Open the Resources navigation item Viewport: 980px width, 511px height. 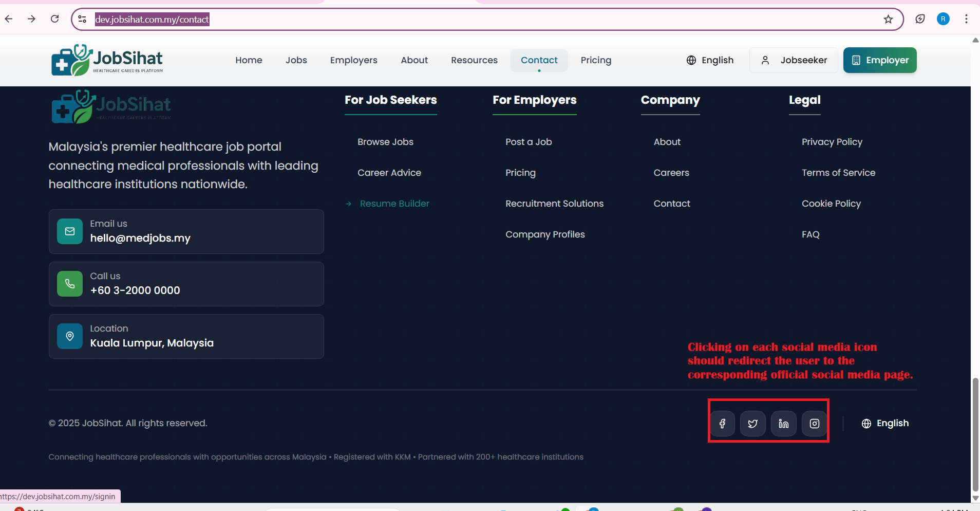pyautogui.click(x=474, y=60)
